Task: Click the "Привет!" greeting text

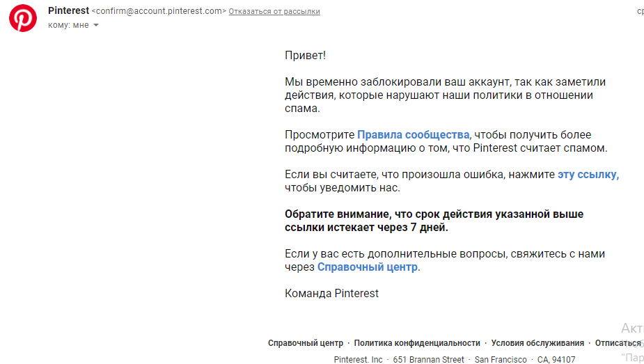Action: (x=305, y=56)
